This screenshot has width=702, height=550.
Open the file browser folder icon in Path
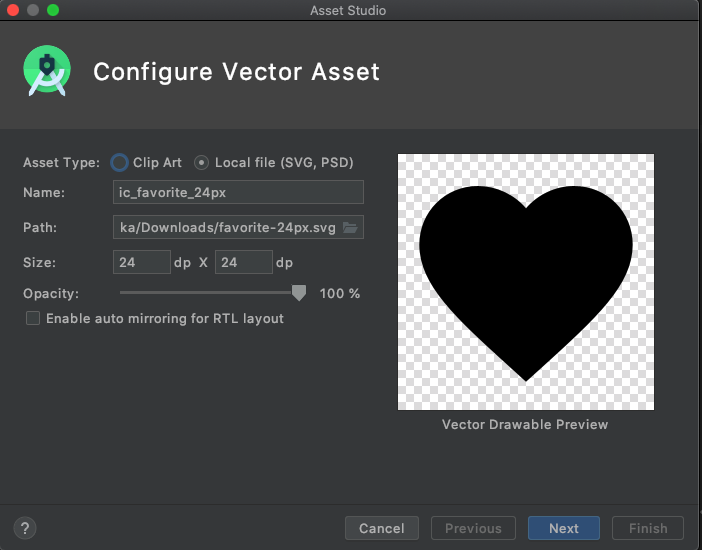[350, 228]
